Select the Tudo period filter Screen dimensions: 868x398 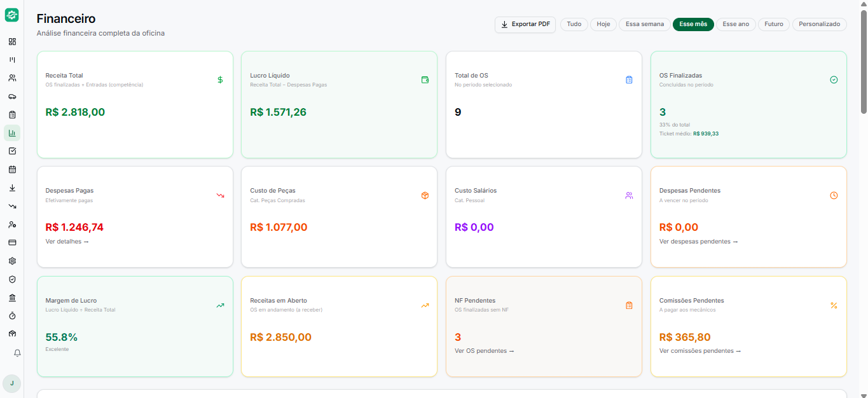tap(574, 24)
